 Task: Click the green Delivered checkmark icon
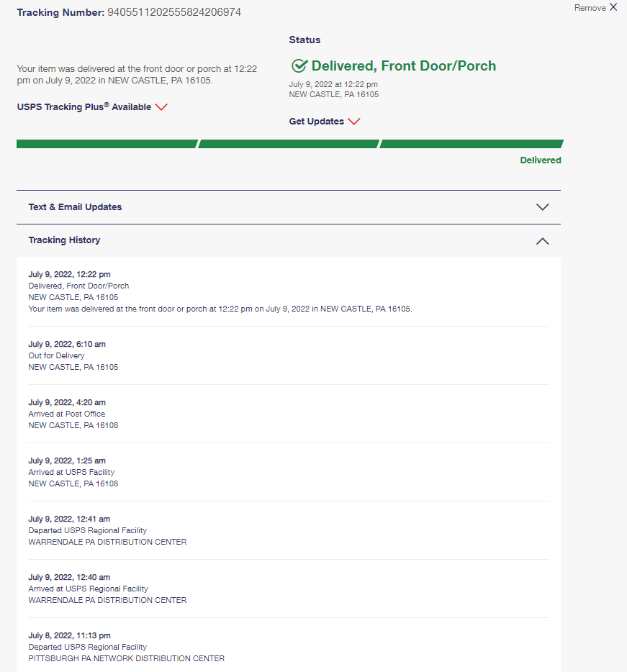coord(299,66)
